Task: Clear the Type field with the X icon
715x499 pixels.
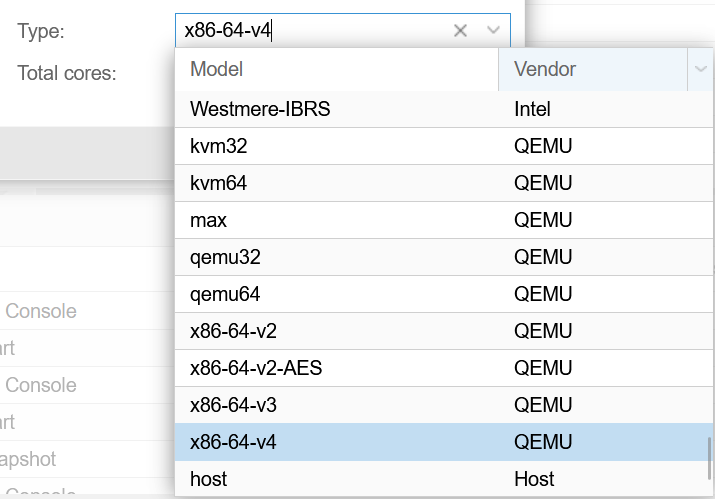Action: (460, 31)
